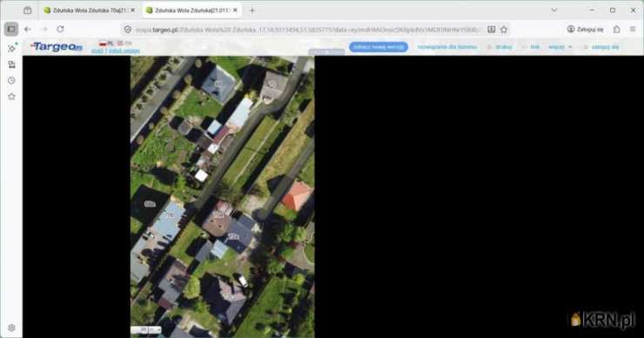Go back to previous page
The width and height of the screenshot is (644, 338).
coord(28,30)
